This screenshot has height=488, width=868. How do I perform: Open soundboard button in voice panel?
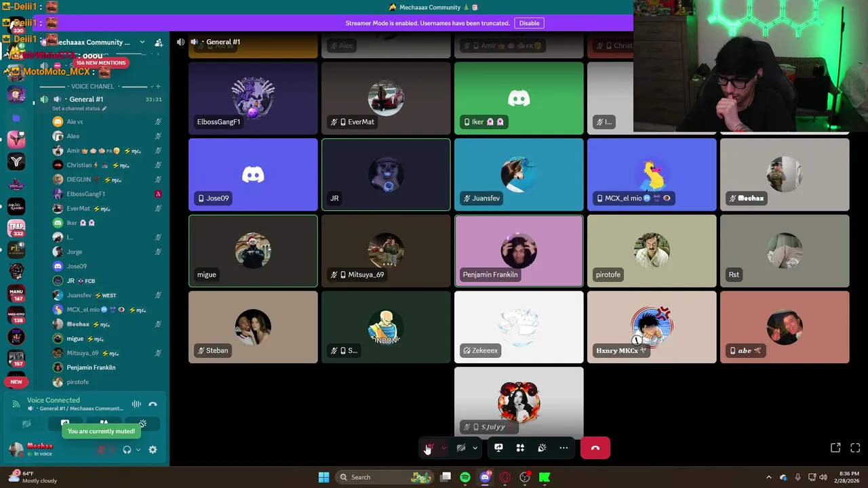click(142, 424)
